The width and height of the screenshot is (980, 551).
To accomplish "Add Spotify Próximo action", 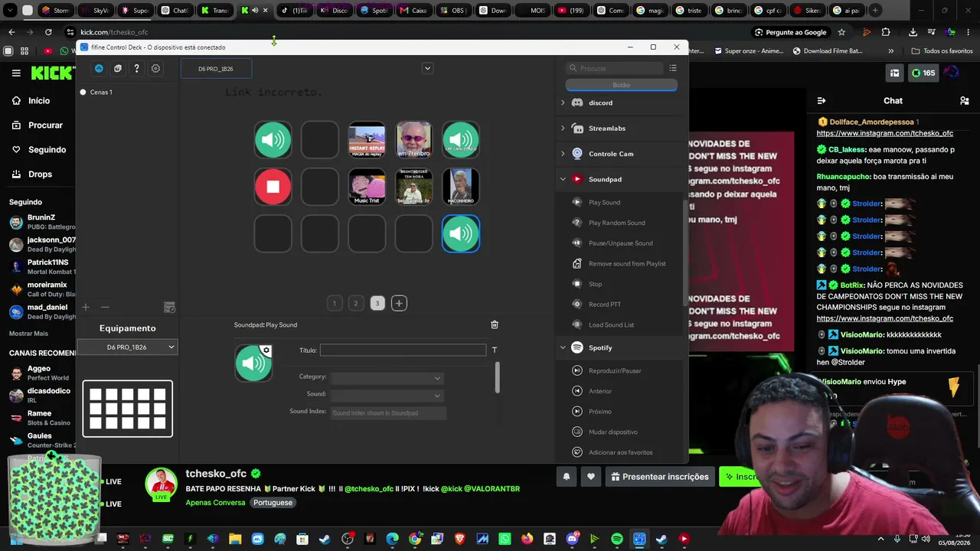I will coord(599,412).
